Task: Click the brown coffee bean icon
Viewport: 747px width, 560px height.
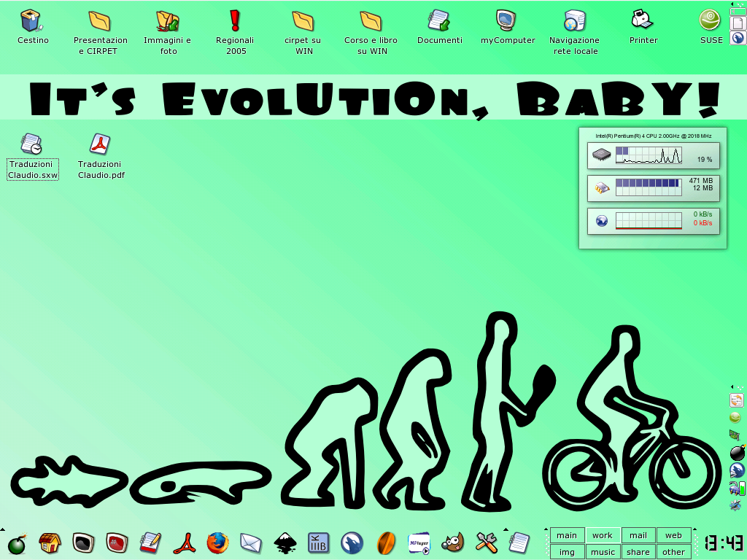Action: (x=386, y=543)
